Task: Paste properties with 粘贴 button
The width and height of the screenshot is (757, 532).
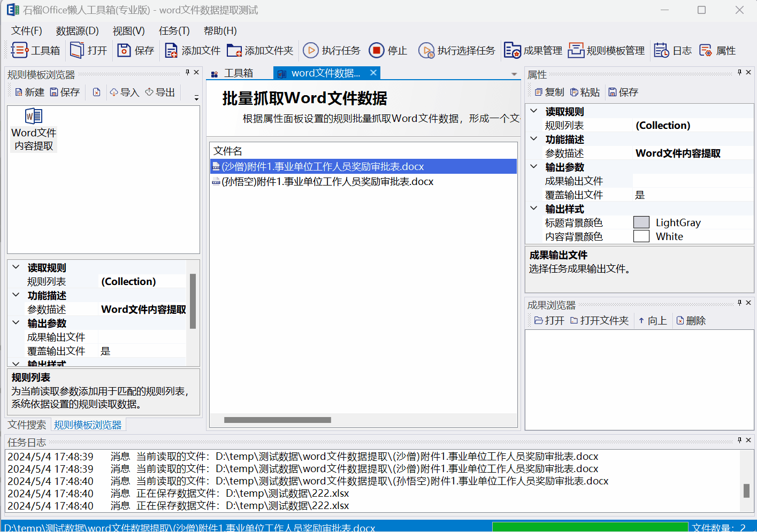Action: coord(585,92)
